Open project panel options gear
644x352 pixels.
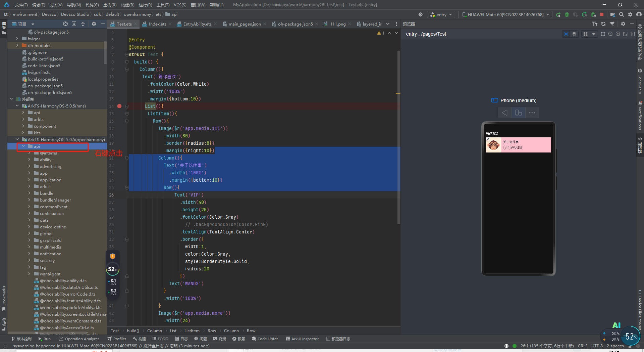click(x=94, y=24)
